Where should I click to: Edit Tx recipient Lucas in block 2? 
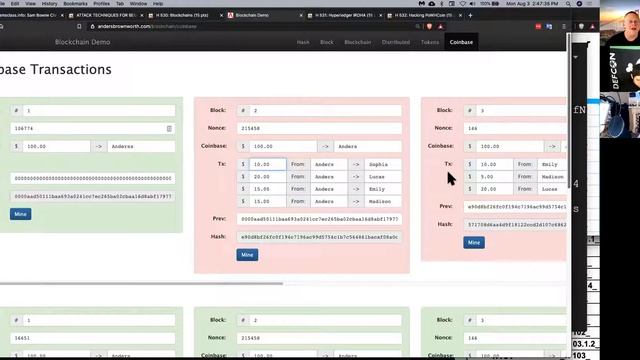[383, 177]
